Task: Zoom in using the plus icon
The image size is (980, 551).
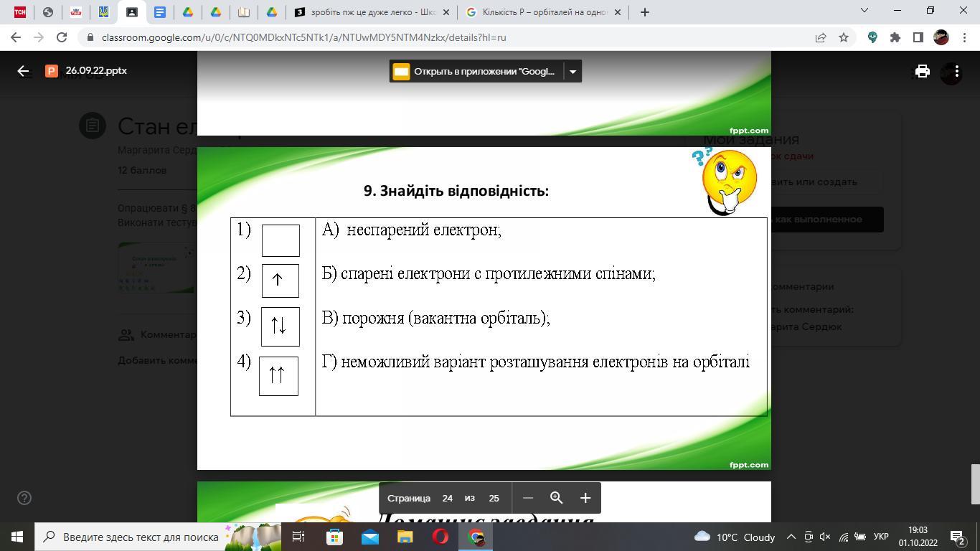Action: click(585, 498)
